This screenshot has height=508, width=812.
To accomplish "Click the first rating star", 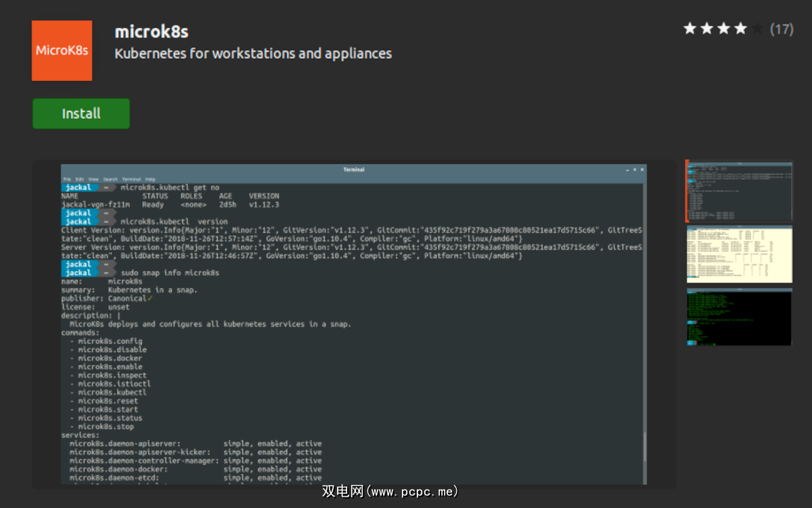I will point(690,28).
